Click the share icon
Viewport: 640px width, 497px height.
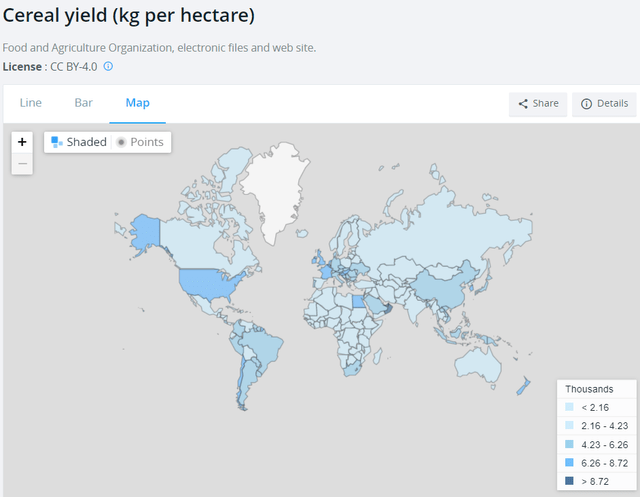(522, 104)
